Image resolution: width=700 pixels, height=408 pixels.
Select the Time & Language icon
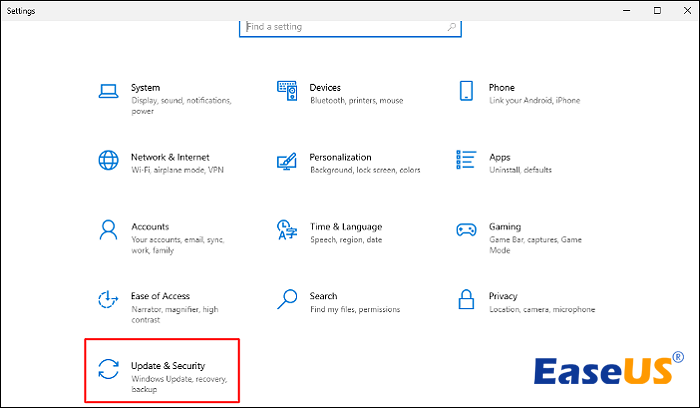coord(287,230)
